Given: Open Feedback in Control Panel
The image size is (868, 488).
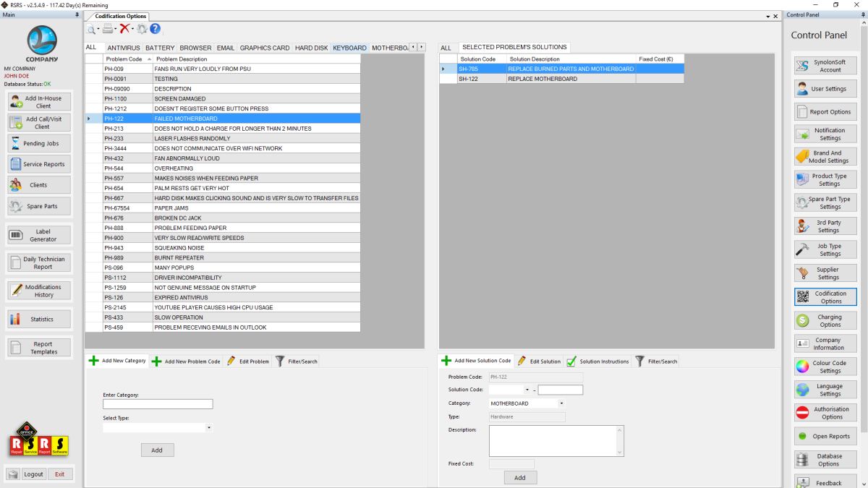Looking at the screenshot, I should (825, 482).
